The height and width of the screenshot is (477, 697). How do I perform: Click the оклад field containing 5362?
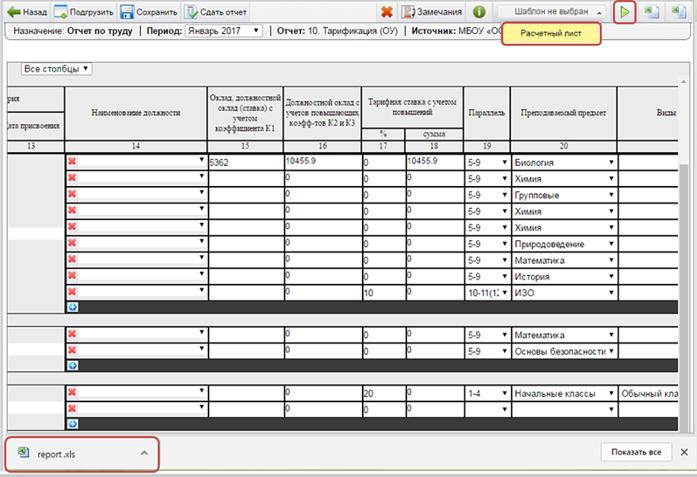pyautogui.click(x=243, y=161)
